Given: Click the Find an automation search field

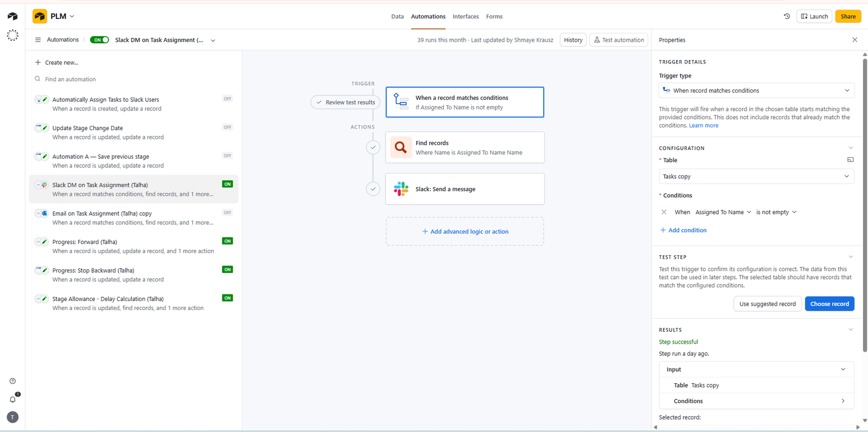Looking at the screenshot, I should click(x=133, y=79).
